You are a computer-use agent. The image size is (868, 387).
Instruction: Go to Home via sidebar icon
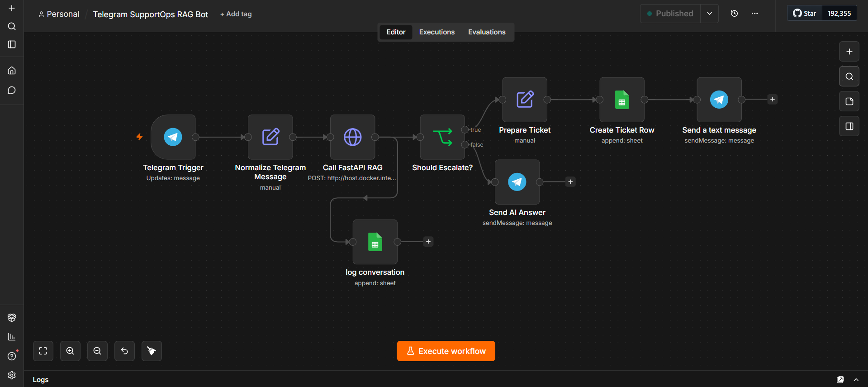(x=12, y=71)
